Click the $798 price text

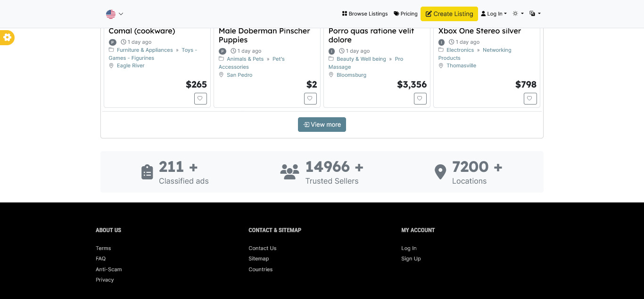(526, 84)
